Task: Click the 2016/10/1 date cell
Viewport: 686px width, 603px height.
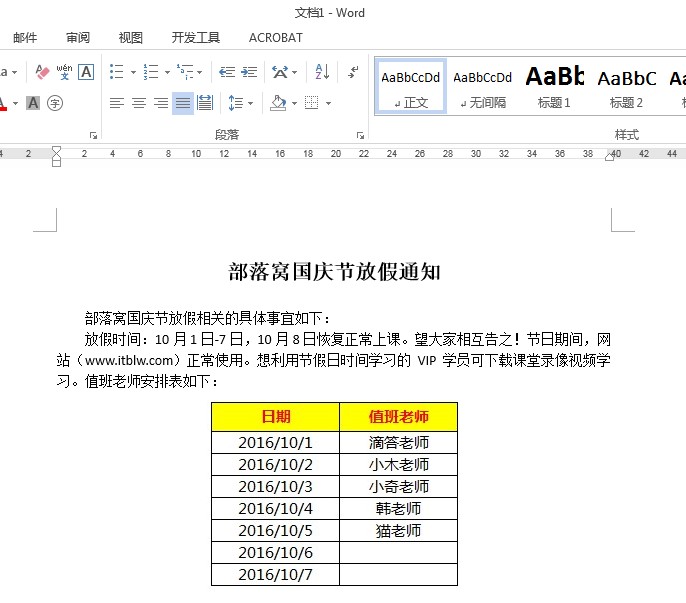Action: click(x=276, y=442)
